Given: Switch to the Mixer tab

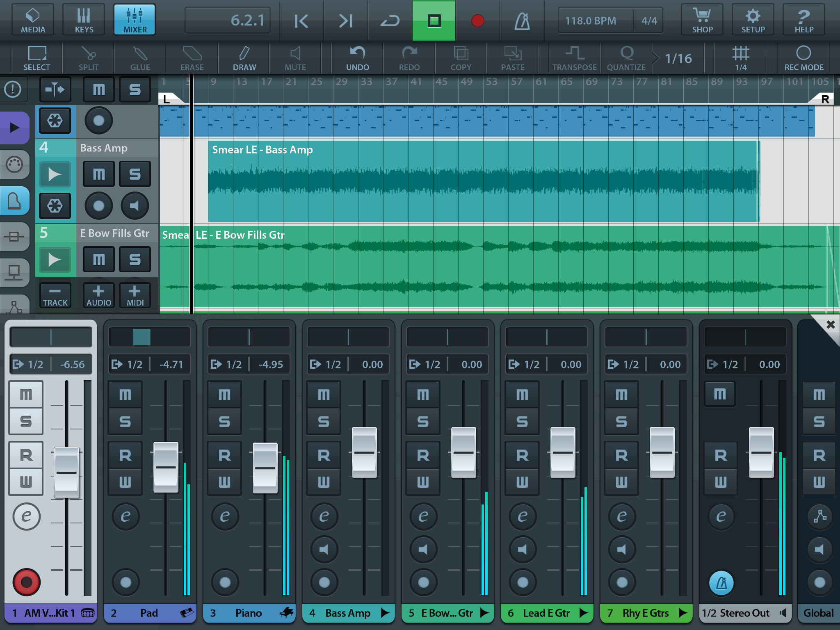Looking at the screenshot, I should (135, 20).
